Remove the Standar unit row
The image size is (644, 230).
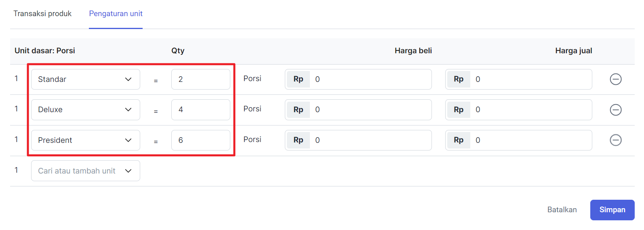pyautogui.click(x=615, y=79)
